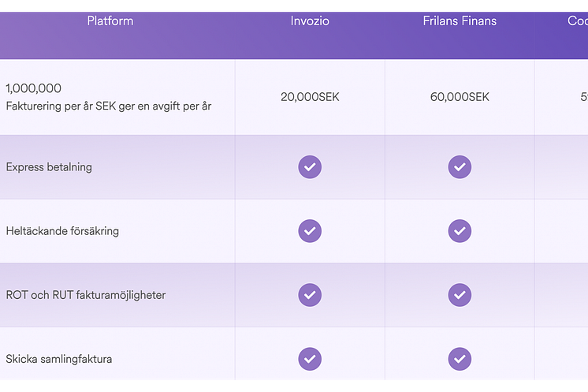This screenshot has height=392, width=588.
Task: Select the Platform column header
Action: (110, 21)
